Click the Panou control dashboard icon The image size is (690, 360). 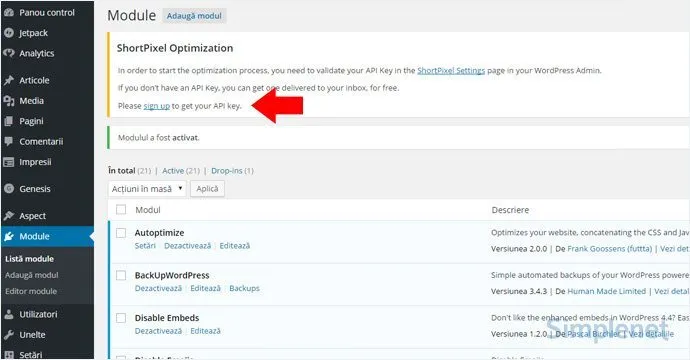pos(9,13)
